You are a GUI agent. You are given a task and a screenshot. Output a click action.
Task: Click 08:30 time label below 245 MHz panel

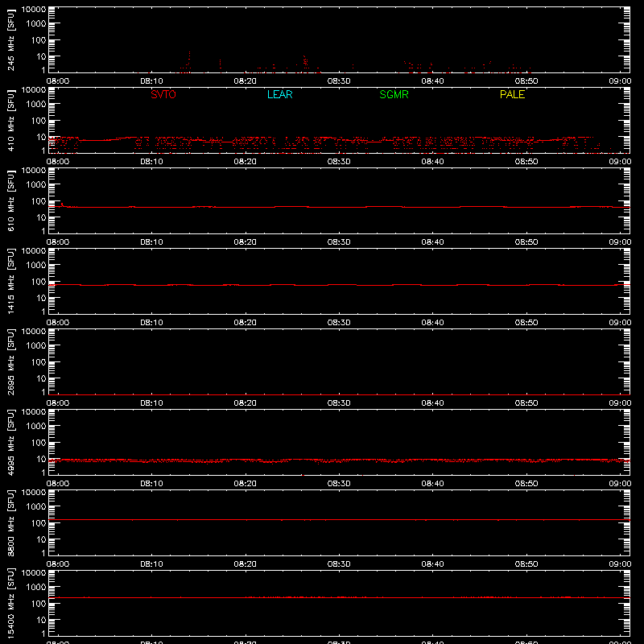[x=339, y=81]
